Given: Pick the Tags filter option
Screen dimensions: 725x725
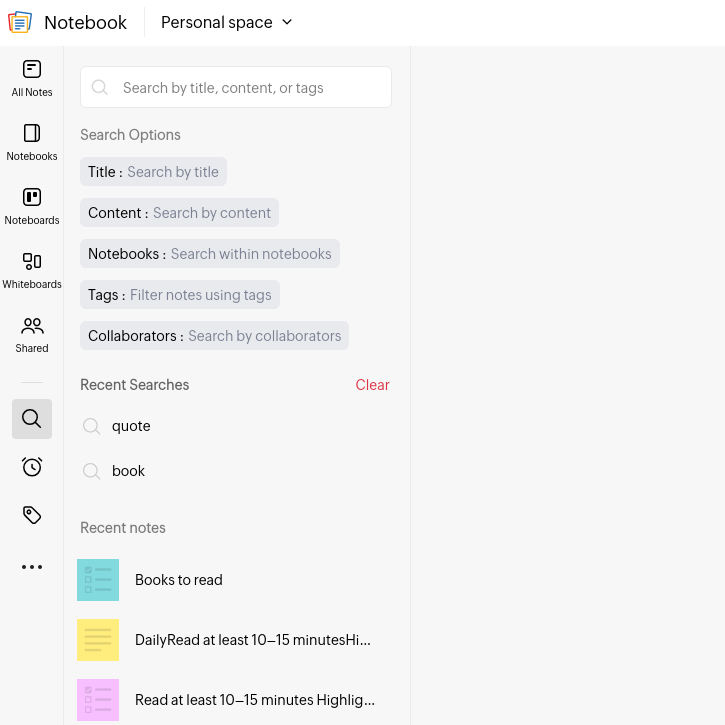Looking at the screenshot, I should [179, 295].
